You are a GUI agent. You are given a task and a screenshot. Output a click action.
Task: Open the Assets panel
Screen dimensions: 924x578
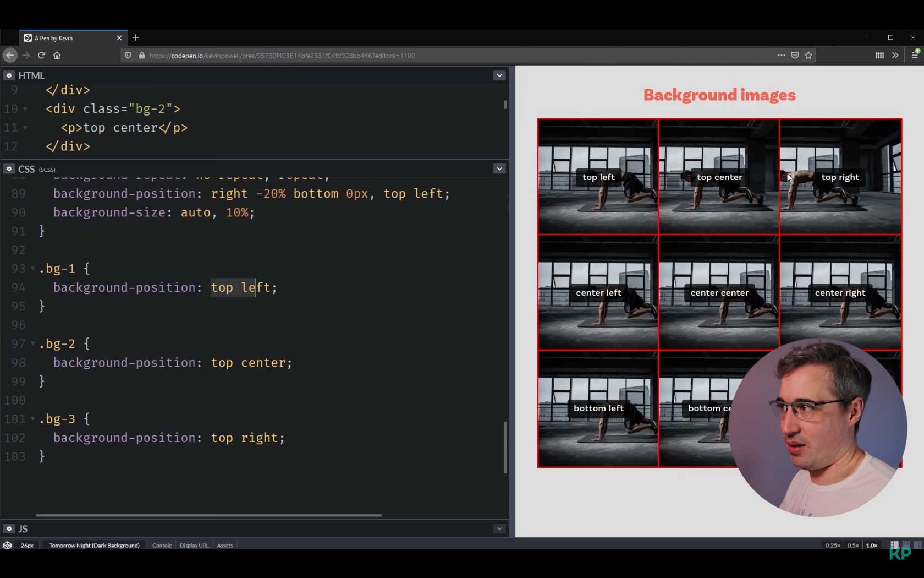tap(224, 545)
